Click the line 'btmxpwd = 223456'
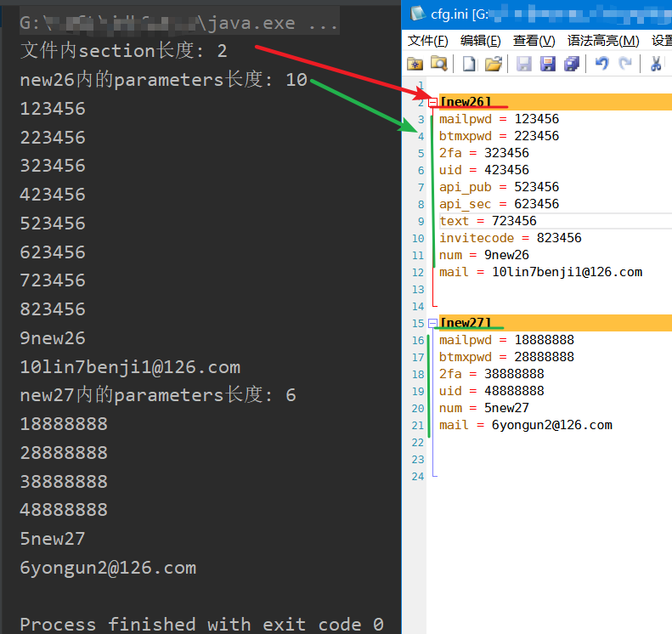 click(x=499, y=136)
